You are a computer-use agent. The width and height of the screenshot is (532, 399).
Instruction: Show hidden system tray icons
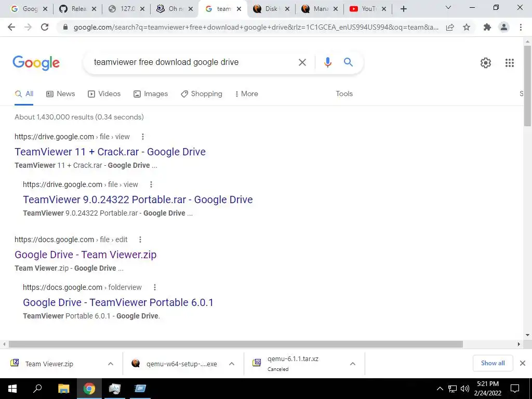point(440,389)
